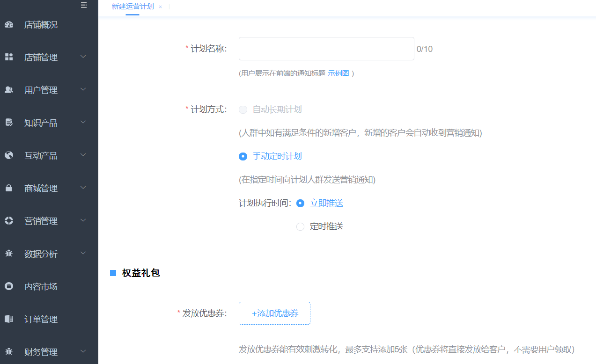Viewport: 596px width, 364px height.
Task: Click the +添加优惠券 button
Action: pos(274,313)
